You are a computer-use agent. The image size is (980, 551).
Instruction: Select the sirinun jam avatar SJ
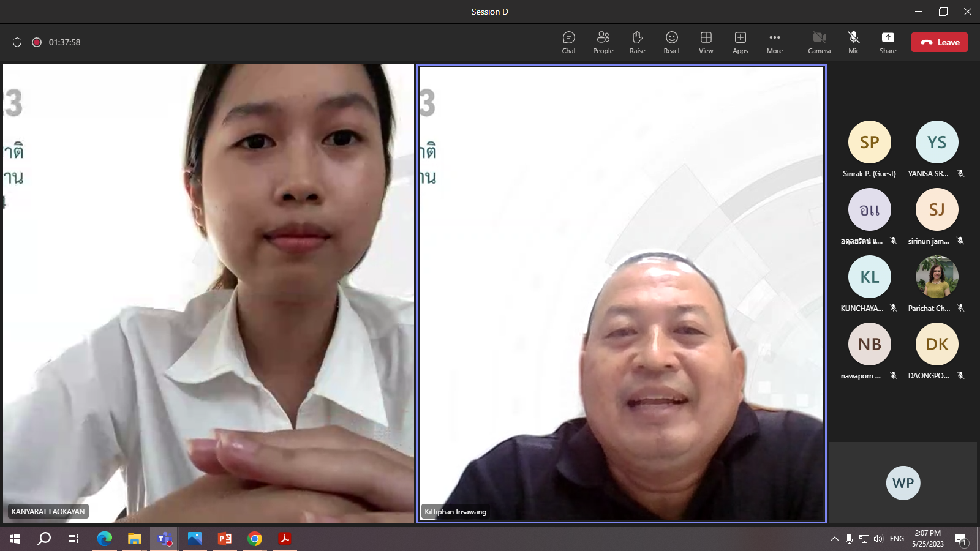click(x=937, y=209)
